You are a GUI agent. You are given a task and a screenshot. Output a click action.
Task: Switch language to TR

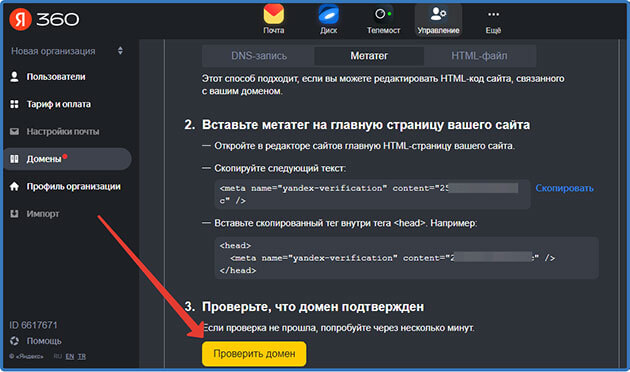pyautogui.click(x=82, y=356)
